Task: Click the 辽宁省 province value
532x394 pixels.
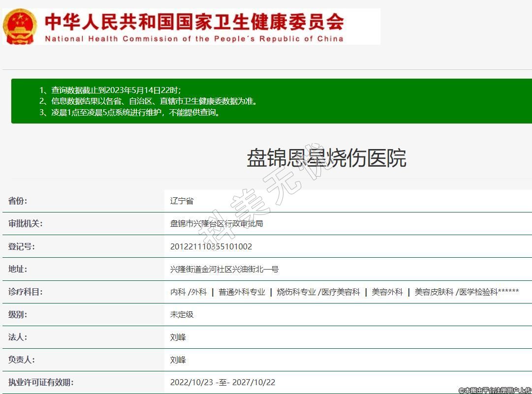Action: [182, 201]
